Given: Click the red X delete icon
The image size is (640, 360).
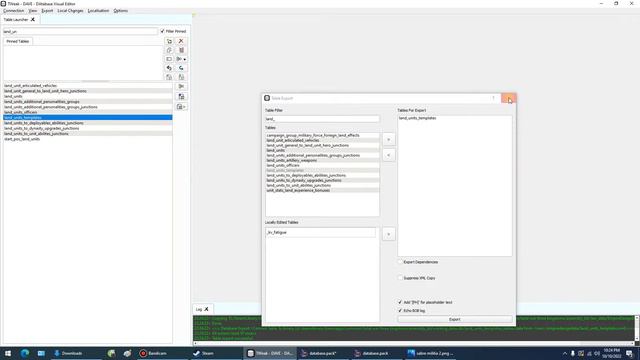Looking at the screenshot, I should [181, 41].
